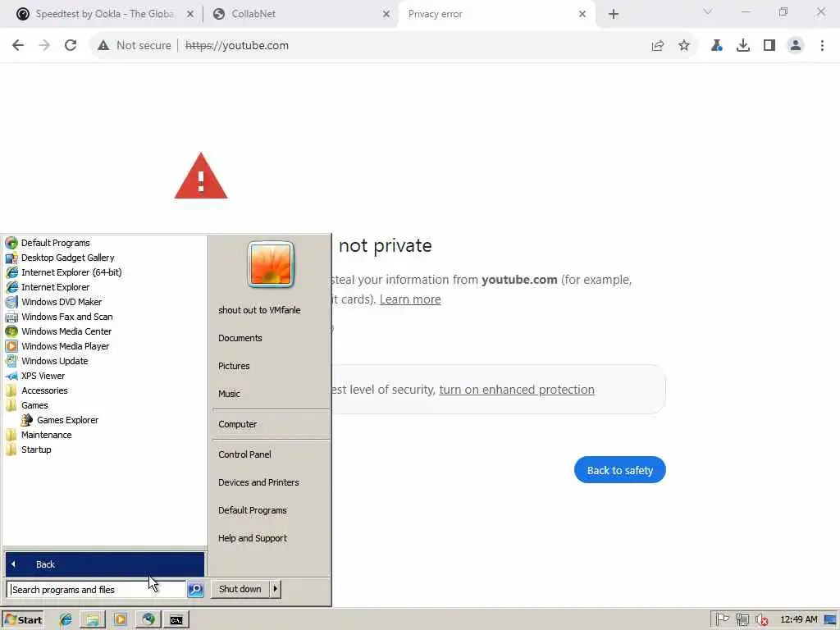
Task: Click the 12:49 AM clock
Action: pos(799,620)
